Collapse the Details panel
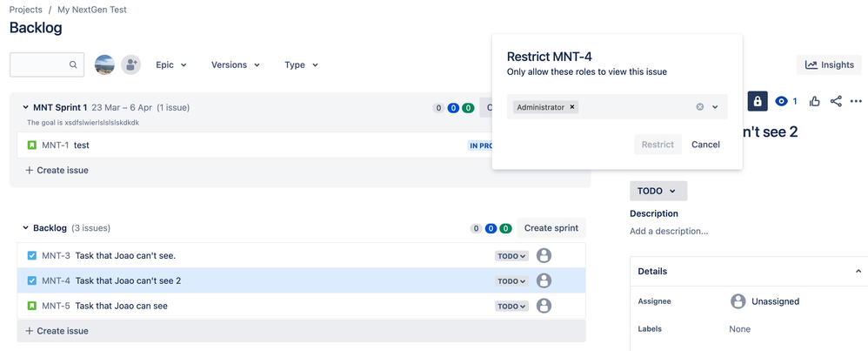 [x=858, y=271]
